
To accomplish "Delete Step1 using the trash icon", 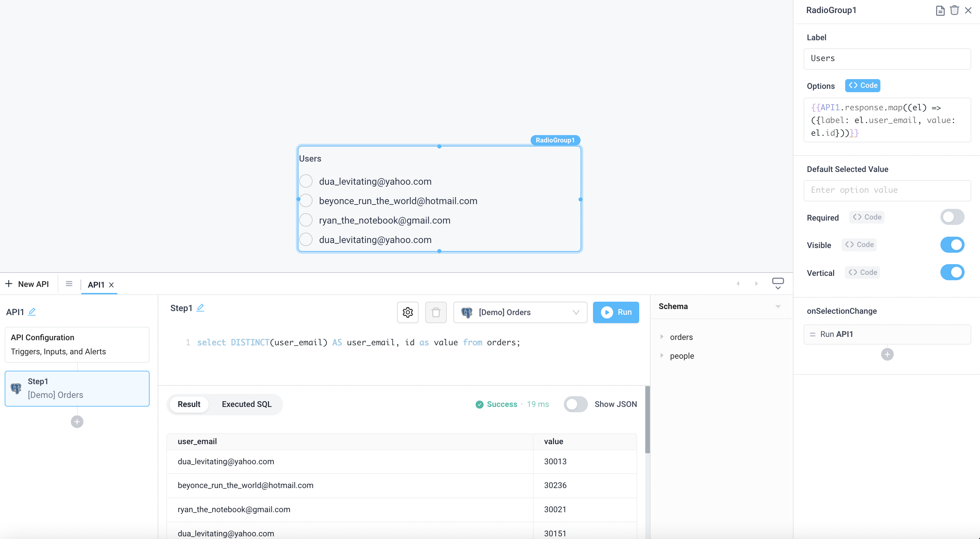I will point(436,312).
